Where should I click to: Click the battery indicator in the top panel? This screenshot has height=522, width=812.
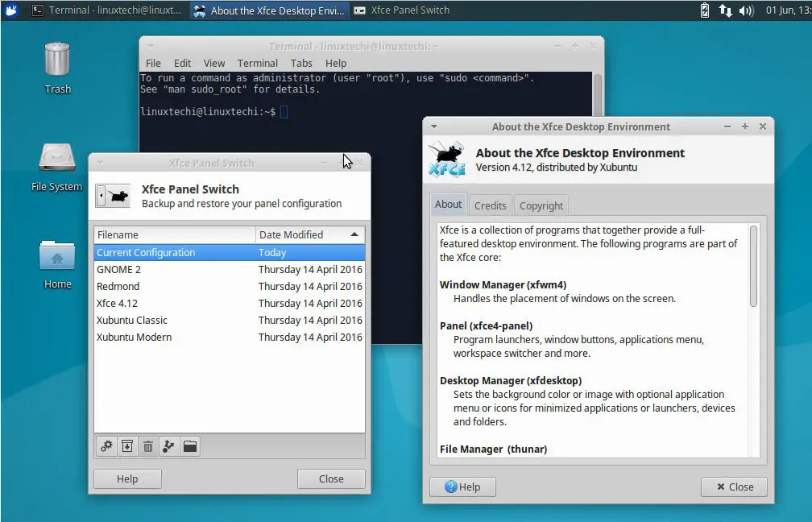[x=704, y=10]
